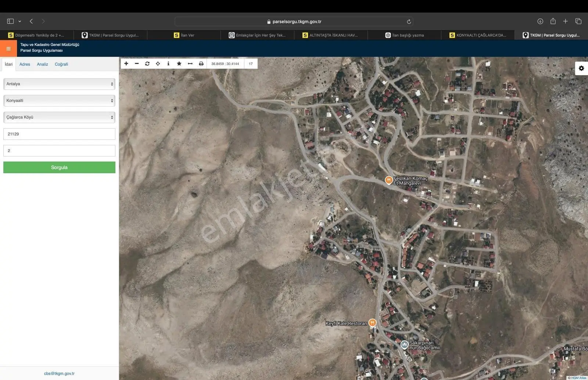
Task: Click the zoom level 17 box
Action: pyautogui.click(x=251, y=64)
